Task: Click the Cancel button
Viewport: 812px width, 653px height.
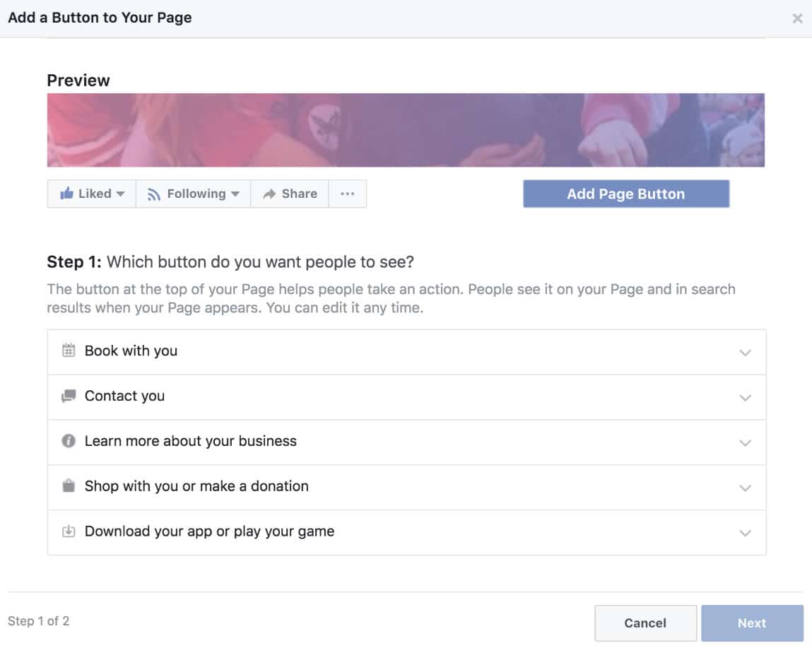Action: [x=645, y=623]
